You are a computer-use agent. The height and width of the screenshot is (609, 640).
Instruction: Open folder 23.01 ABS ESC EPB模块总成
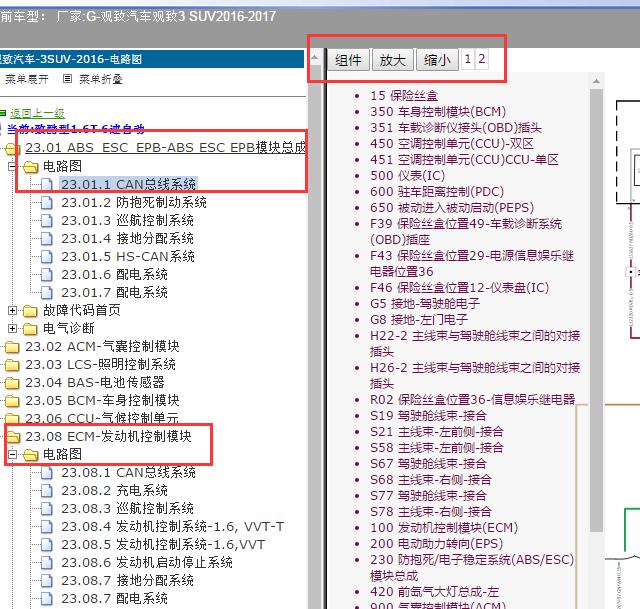(x=165, y=147)
